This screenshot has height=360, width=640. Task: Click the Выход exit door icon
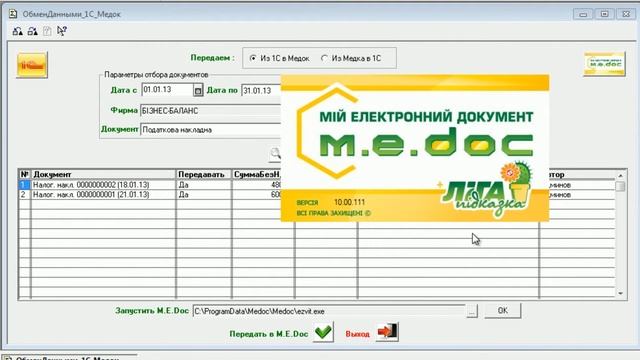387,332
